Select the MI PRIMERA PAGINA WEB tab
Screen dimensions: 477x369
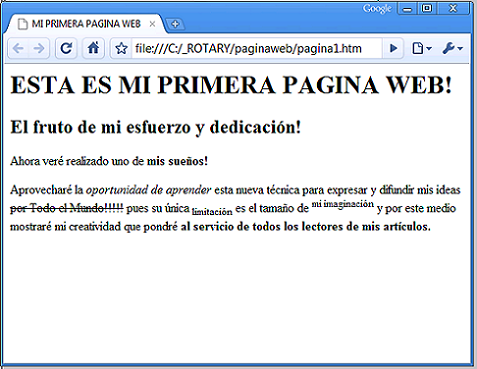(x=86, y=24)
